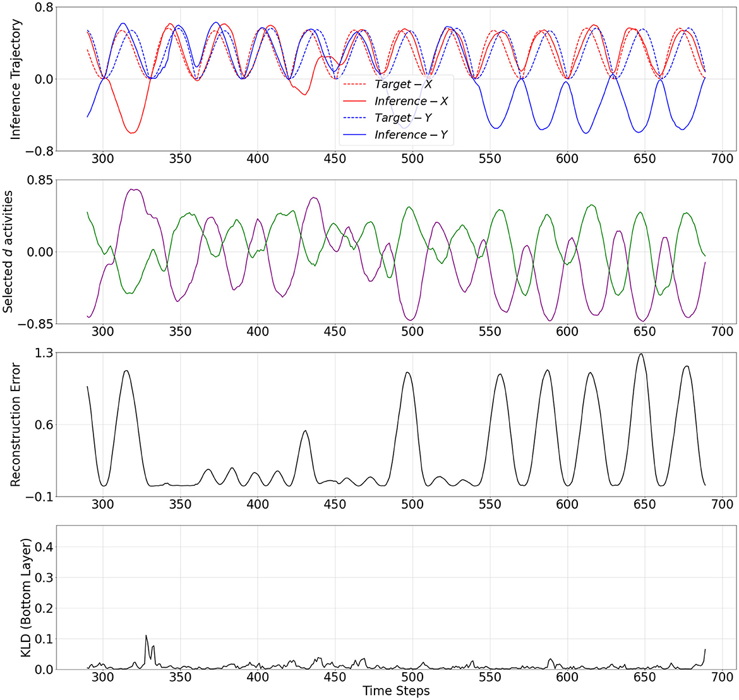Click the 700 tick below the Inference Trajectory plot
739x700 pixels.
722,159
